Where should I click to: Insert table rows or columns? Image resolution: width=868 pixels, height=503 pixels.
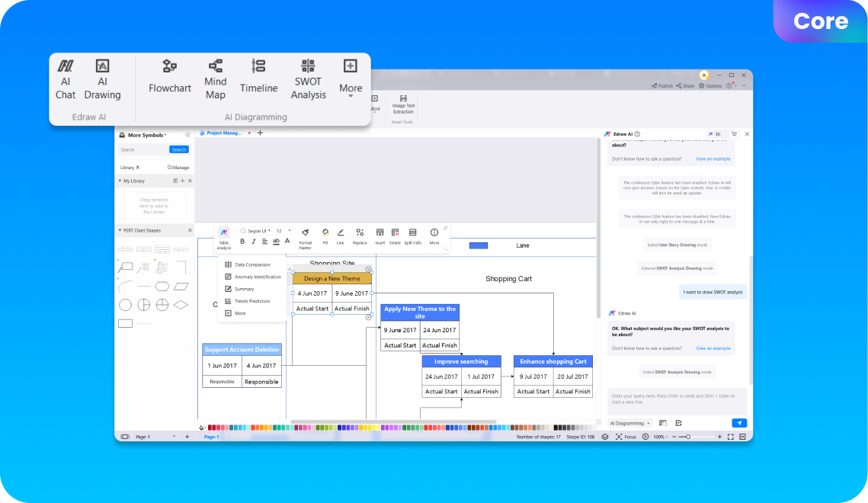[x=380, y=236]
